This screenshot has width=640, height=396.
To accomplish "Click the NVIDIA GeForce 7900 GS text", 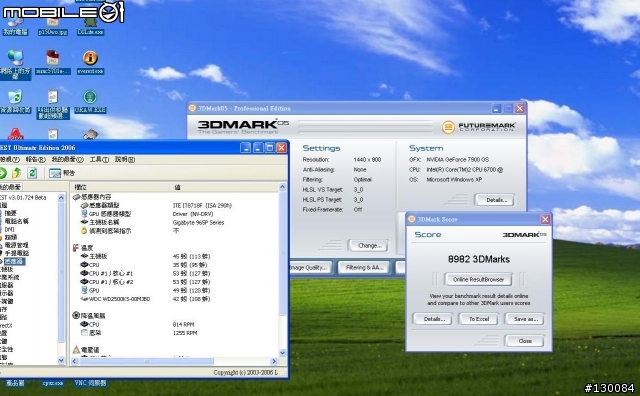I will coord(458,160).
